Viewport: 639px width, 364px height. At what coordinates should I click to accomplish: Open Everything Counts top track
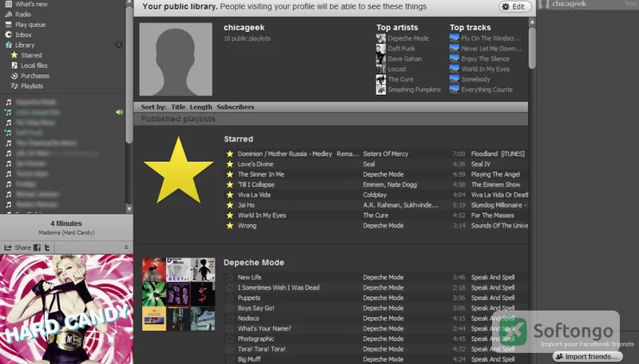(486, 89)
